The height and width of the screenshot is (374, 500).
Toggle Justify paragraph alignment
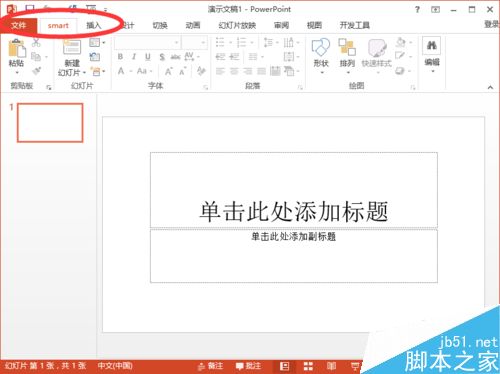tap(261, 71)
